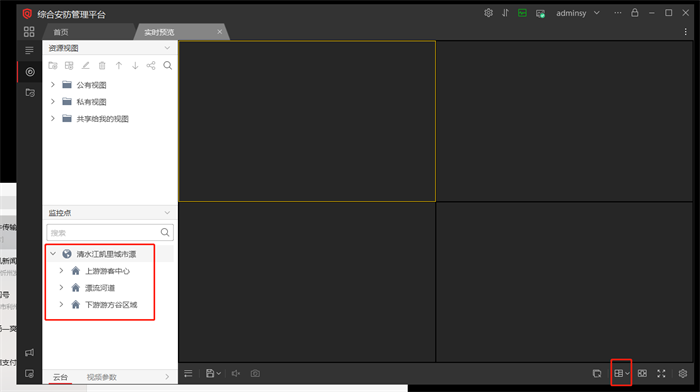Select the 漂流河道 tree item

tap(100, 288)
